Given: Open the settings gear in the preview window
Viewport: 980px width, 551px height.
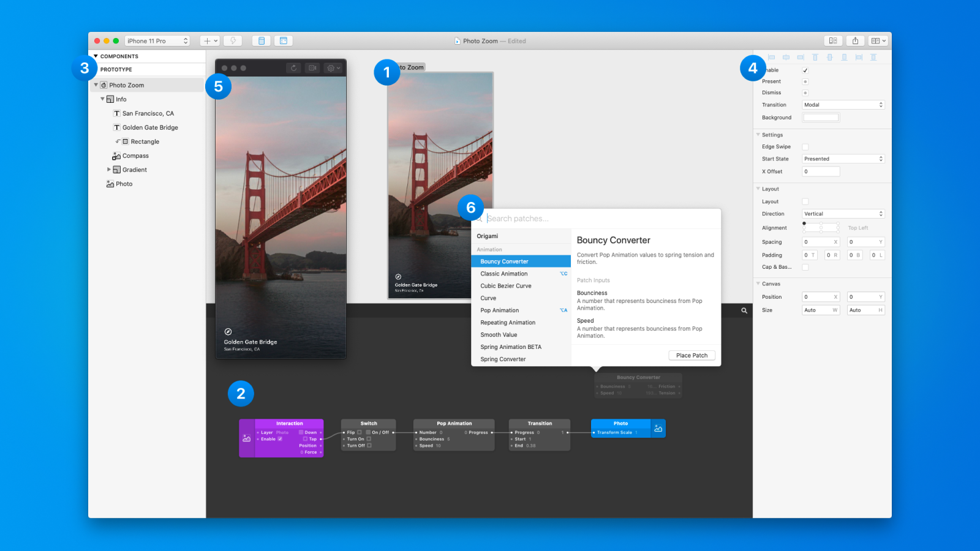Looking at the screenshot, I should 330,68.
